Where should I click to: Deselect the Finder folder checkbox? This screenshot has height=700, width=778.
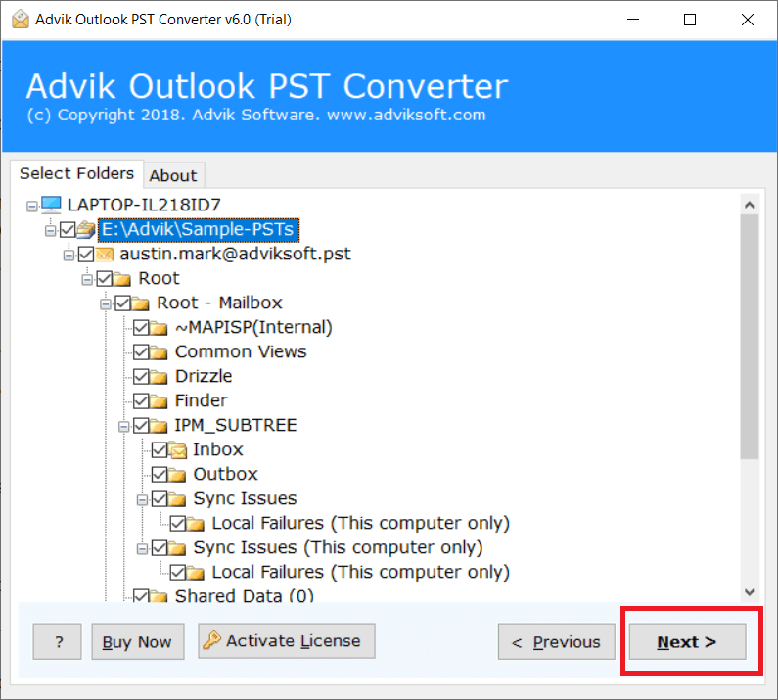tap(141, 400)
